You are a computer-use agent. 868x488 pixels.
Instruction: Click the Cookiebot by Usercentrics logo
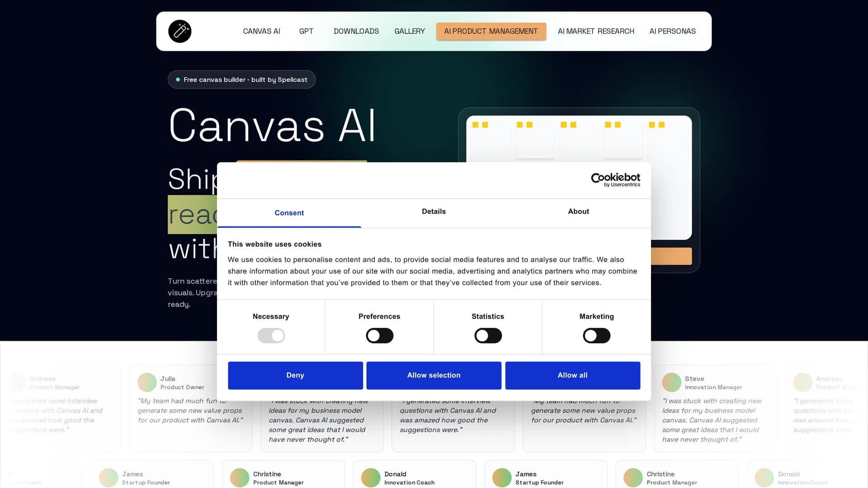coord(615,180)
